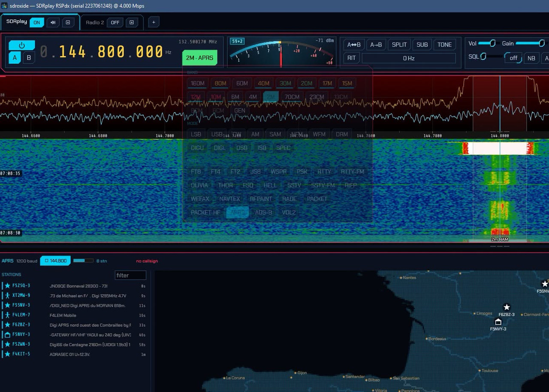
Task: Toggle squelch off button
Action: pos(513,58)
